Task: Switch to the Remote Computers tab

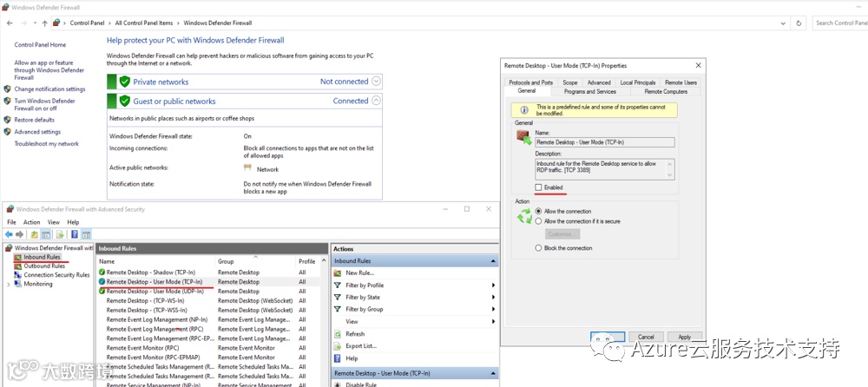Action: tap(666, 91)
